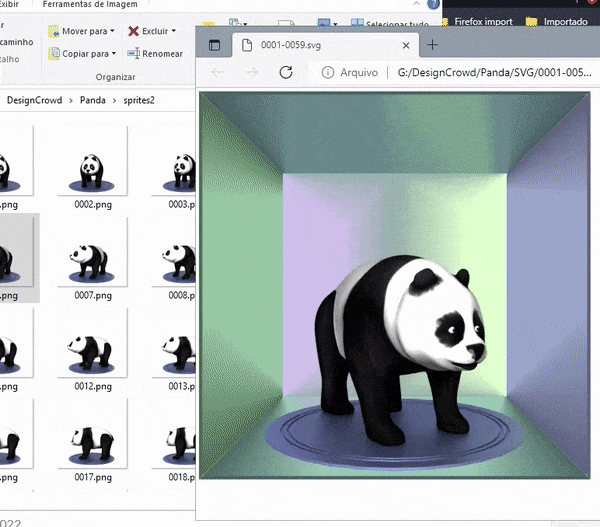Click the Excluir delete button

click(148, 31)
